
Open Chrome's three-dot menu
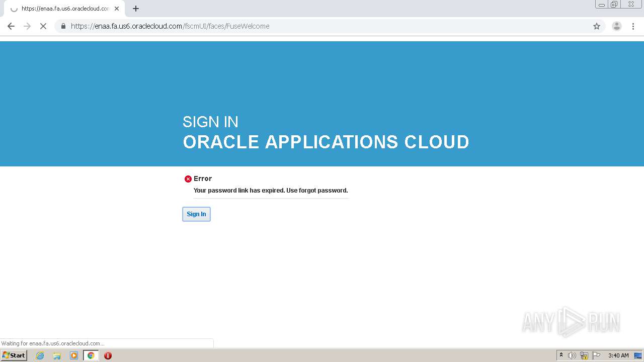[633, 26]
